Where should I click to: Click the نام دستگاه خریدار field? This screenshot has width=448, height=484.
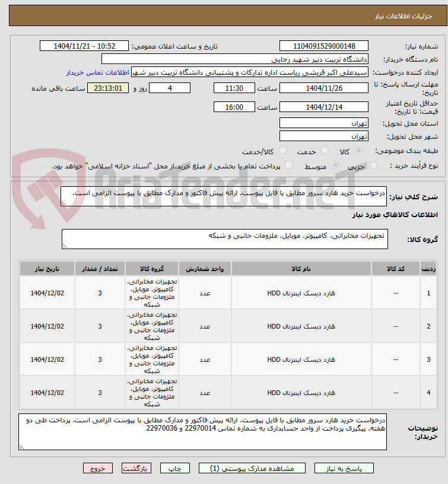coord(234,59)
